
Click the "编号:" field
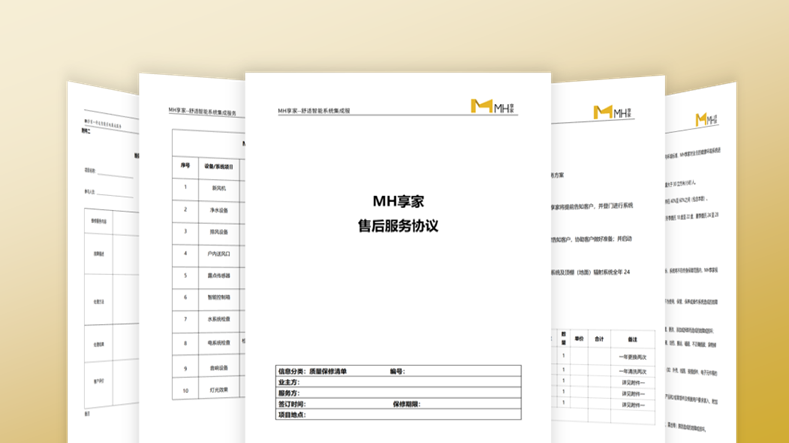coord(398,372)
